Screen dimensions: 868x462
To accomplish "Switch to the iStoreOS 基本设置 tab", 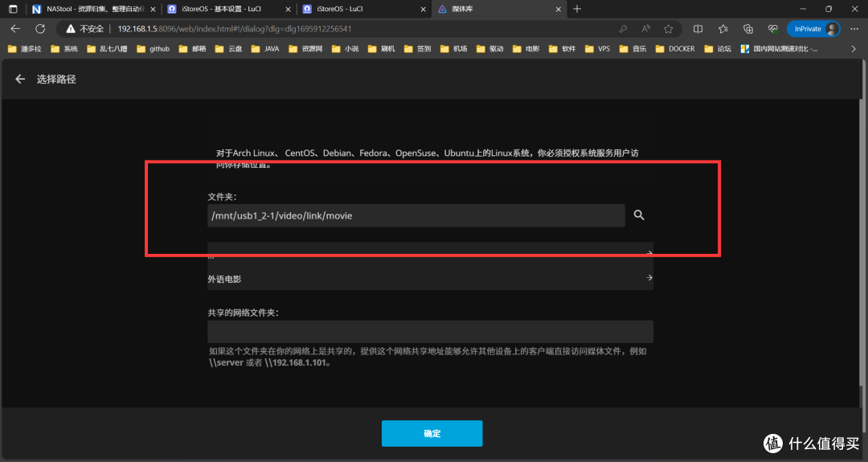I will point(228,10).
